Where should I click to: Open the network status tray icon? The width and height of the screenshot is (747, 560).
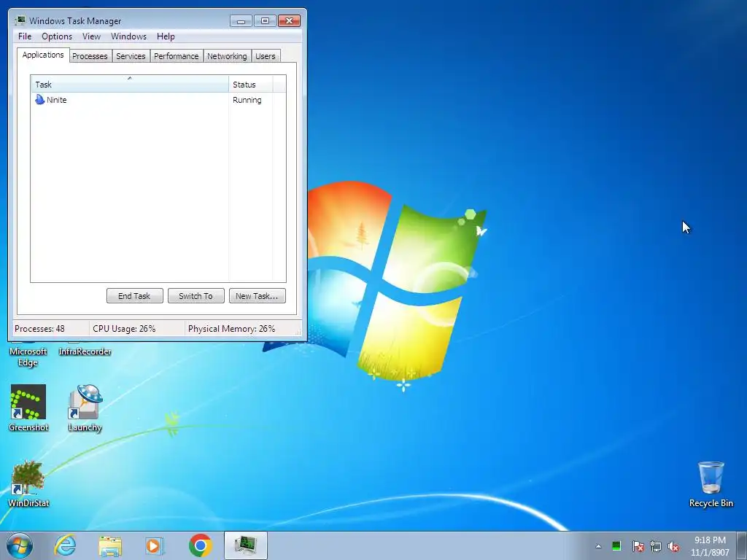[x=656, y=546]
